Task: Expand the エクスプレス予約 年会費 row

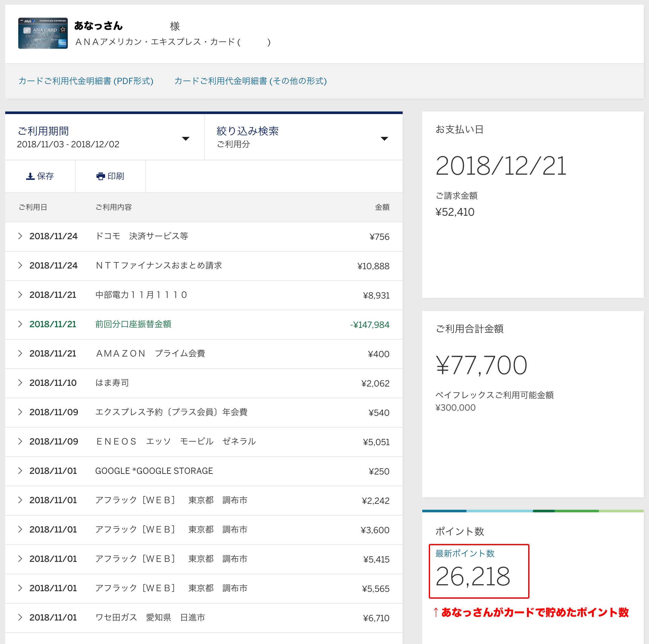Action: (x=204, y=412)
